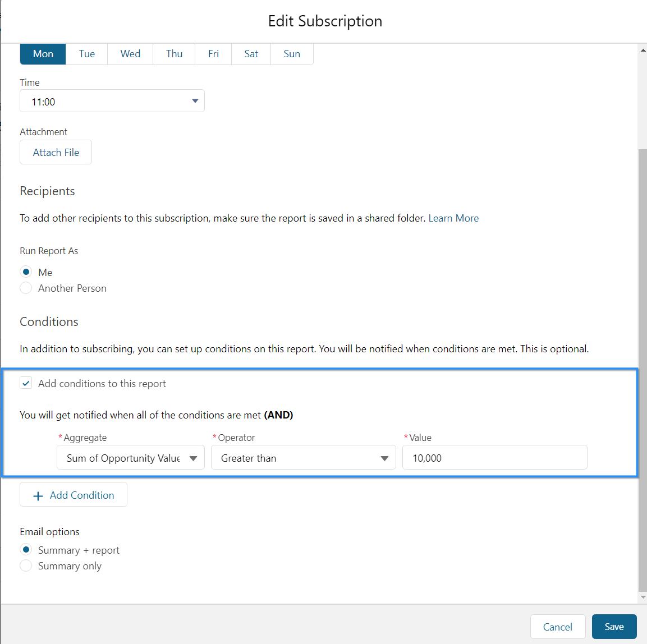Save the subscription
This screenshot has height=644, width=647.
click(614, 627)
